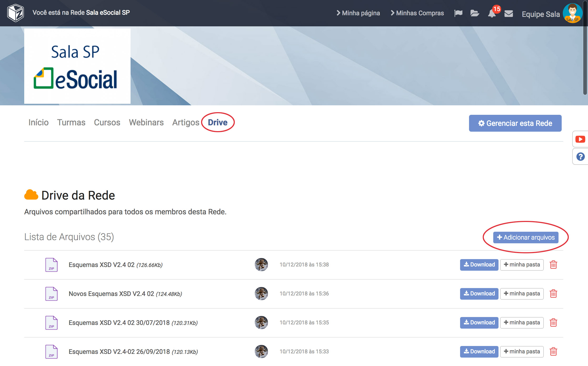Add Novos Esquemas XSD to minha pasta
This screenshot has height=366, width=588.
pos(522,294)
